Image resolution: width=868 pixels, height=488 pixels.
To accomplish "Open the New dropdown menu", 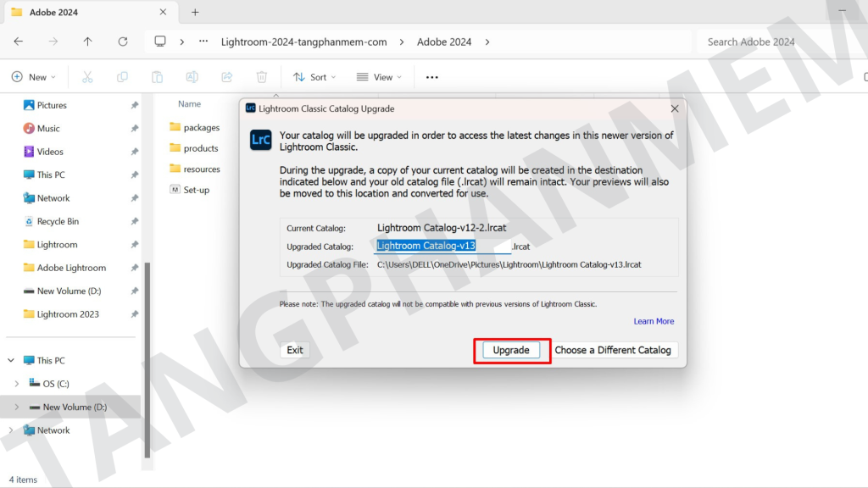I will pos(34,77).
